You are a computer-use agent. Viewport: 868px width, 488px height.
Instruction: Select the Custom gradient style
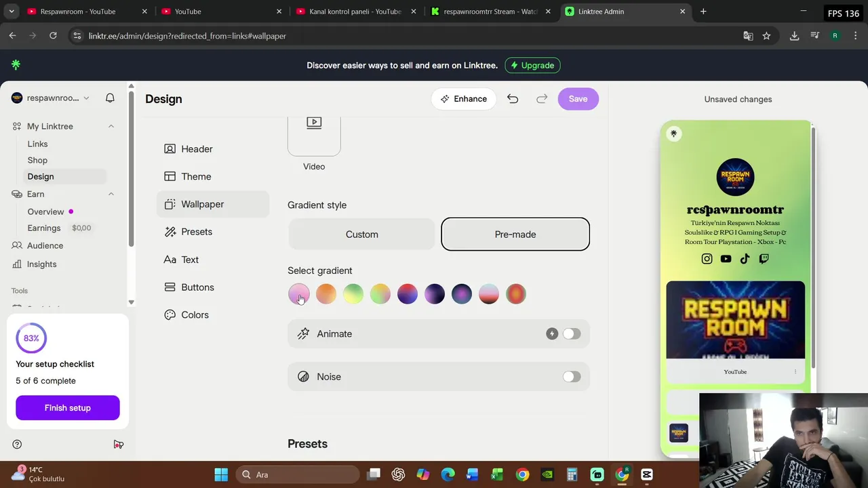tap(361, 235)
